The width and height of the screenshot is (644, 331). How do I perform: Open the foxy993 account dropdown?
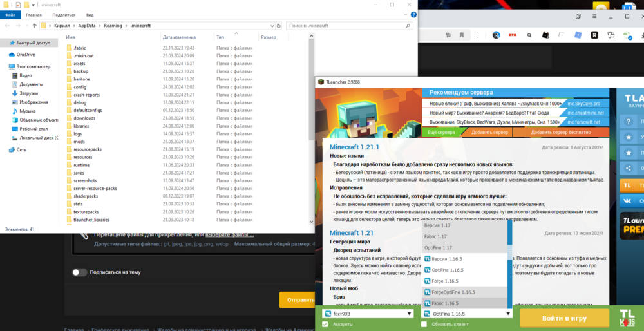tap(368, 314)
